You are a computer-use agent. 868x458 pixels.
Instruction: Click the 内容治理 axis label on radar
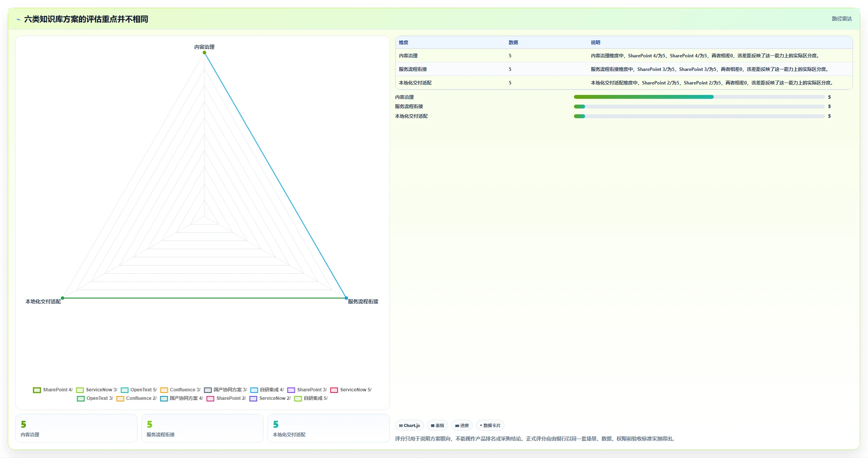point(204,47)
